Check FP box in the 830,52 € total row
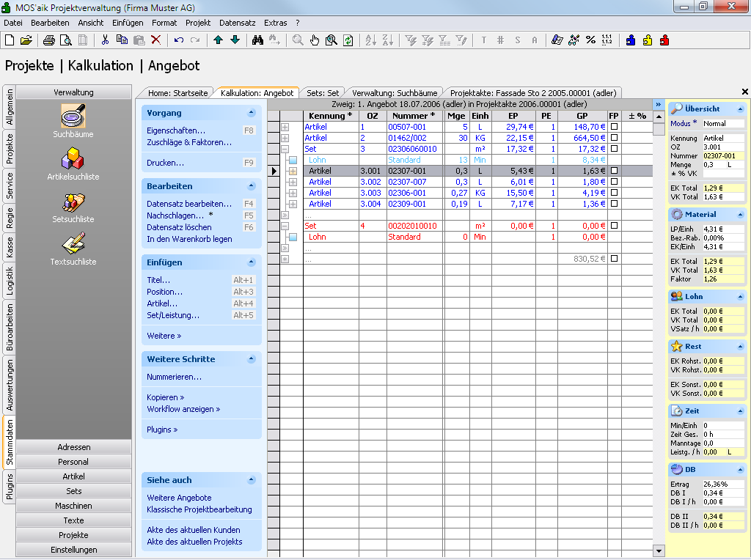Viewport: 751px width, 560px height. click(x=614, y=259)
